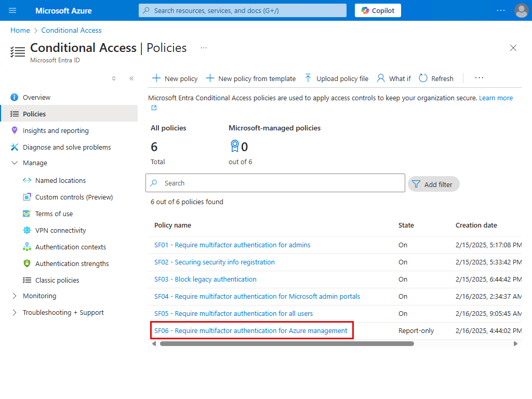Sort by Creation date column header
The image size is (532, 399).
coord(476,225)
